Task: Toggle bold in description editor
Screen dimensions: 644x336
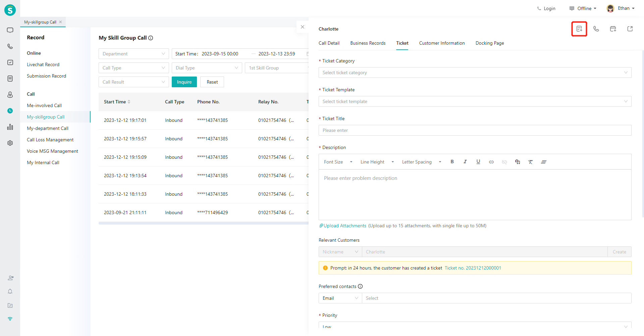Action: point(452,162)
